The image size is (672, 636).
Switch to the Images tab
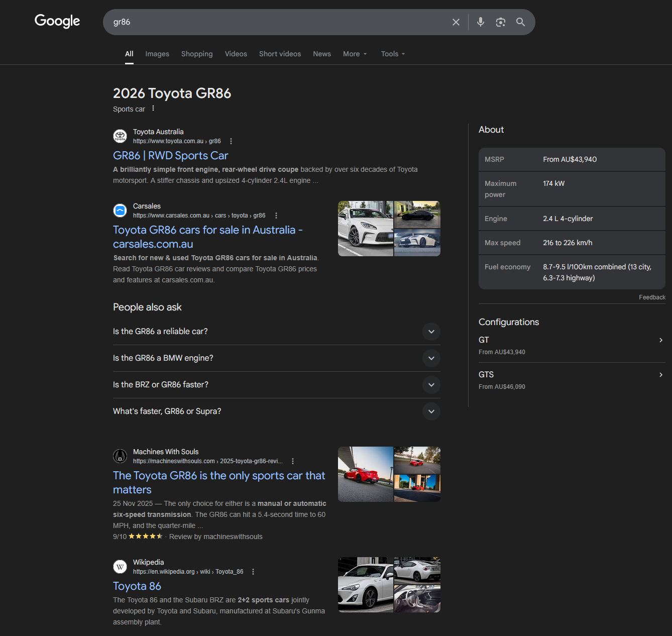[157, 54]
